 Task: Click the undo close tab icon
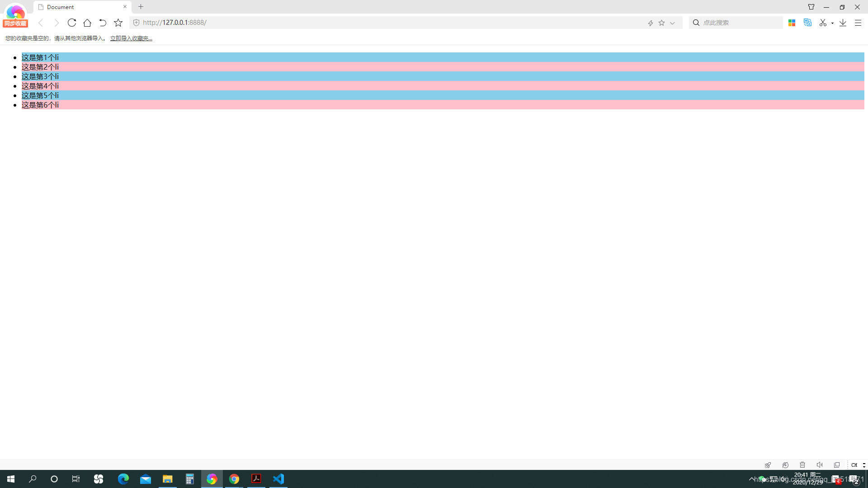click(x=103, y=23)
